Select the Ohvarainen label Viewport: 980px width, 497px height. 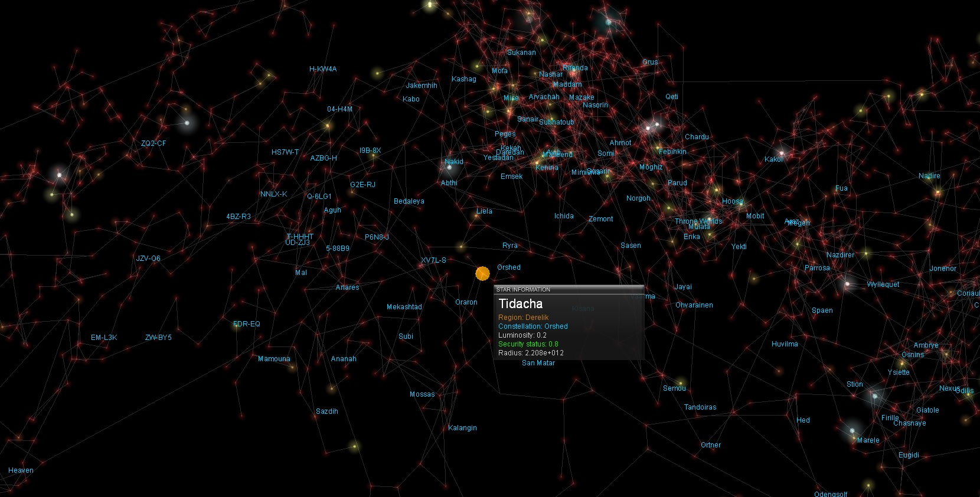click(694, 305)
